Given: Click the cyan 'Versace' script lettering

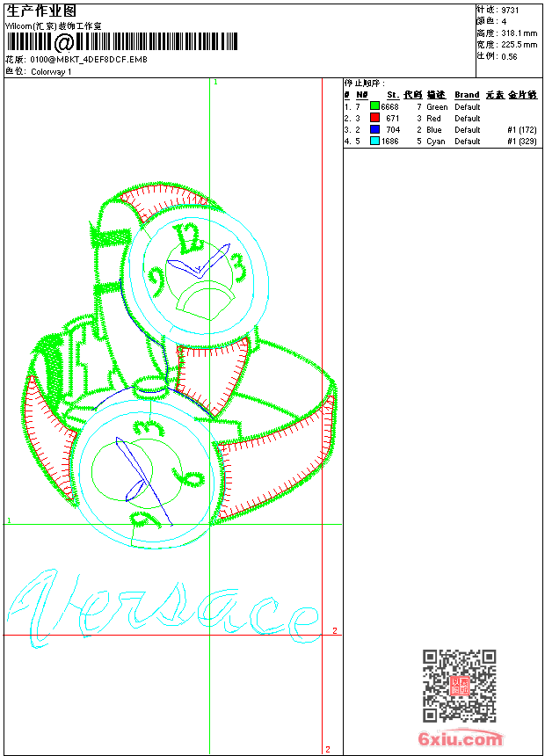Looking at the screenshot, I should pyautogui.click(x=164, y=608).
